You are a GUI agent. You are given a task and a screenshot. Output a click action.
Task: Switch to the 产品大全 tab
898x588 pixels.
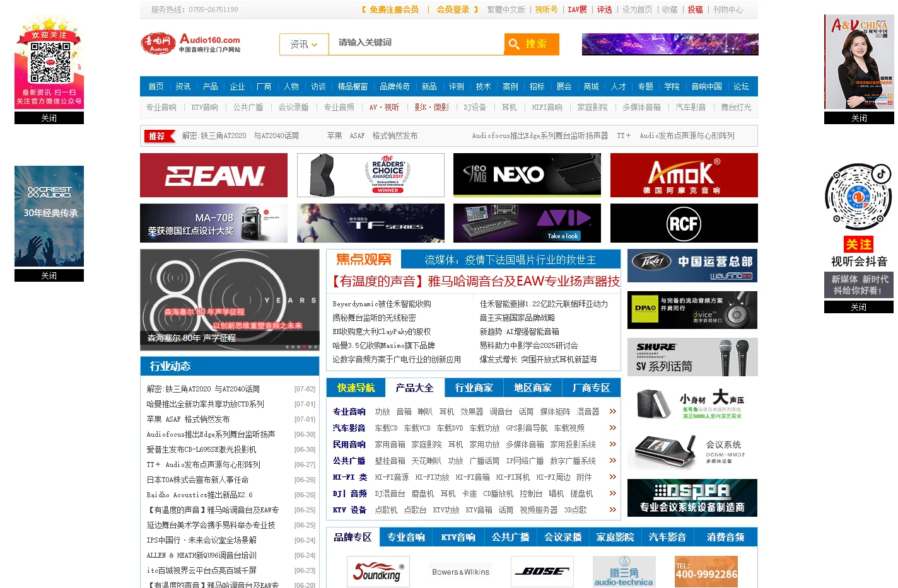click(x=414, y=388)
